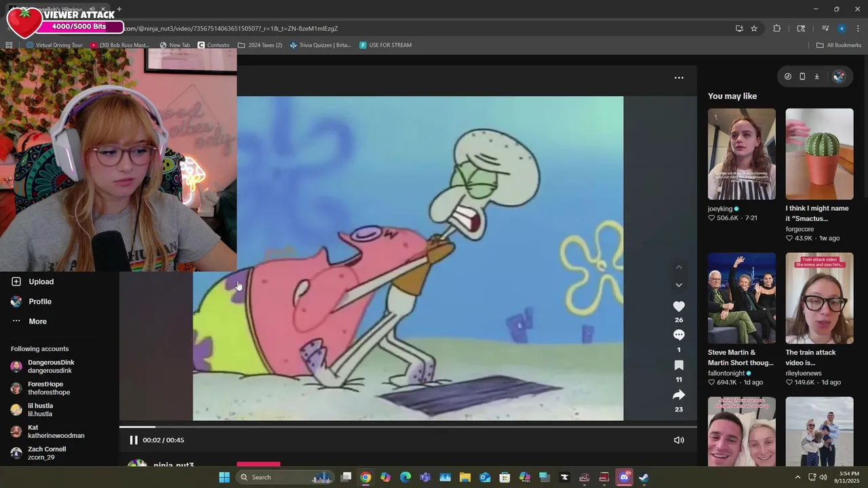This screenshot has width=868, height=488.
Task: Show hidden system tray icons chevron
Action: click(797, 477)
